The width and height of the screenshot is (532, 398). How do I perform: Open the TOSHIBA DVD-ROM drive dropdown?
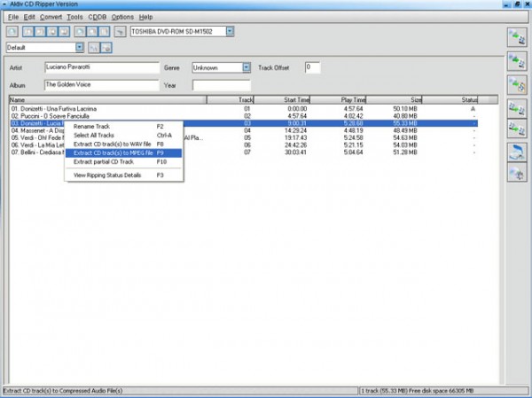pyautogui.click(x=230, y=31)
